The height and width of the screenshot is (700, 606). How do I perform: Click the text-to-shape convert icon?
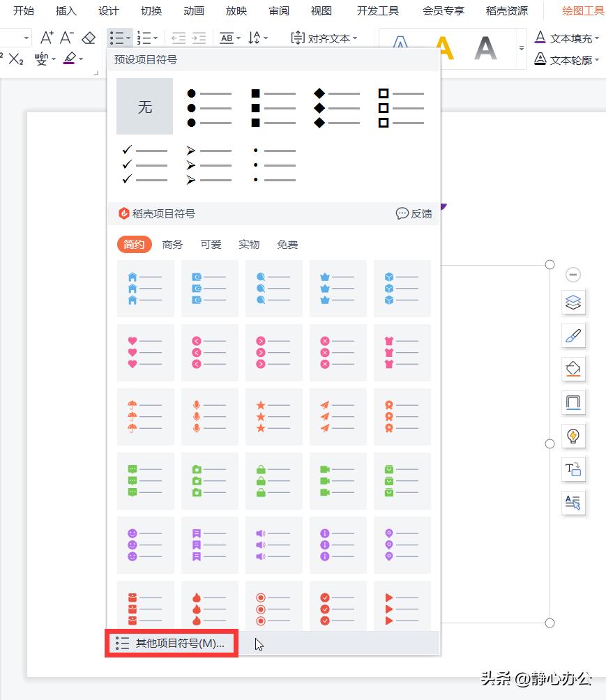[x=573, y=470]
